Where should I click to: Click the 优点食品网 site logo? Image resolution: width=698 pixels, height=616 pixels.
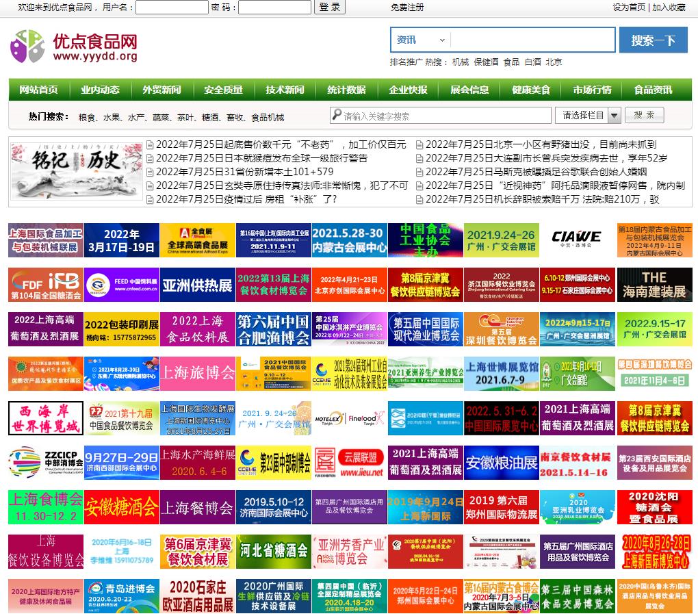pos(73,47)
